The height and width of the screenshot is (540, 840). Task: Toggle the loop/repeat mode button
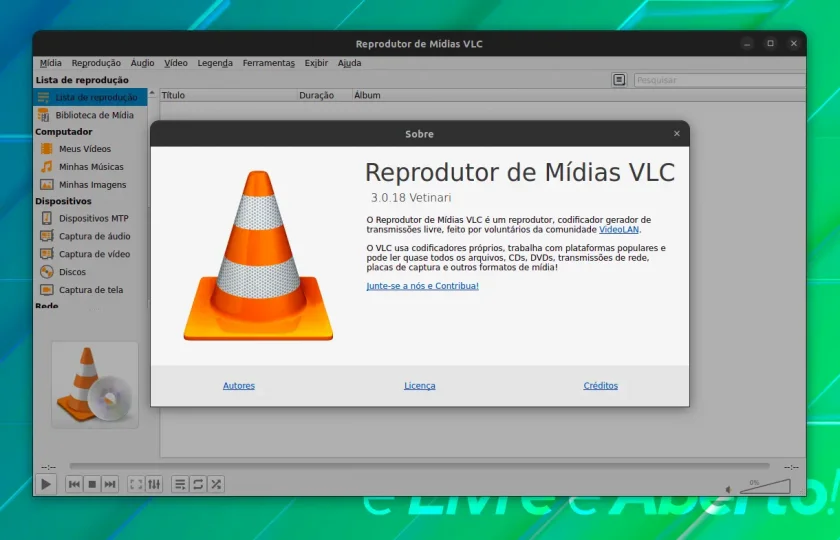(198, 484)
